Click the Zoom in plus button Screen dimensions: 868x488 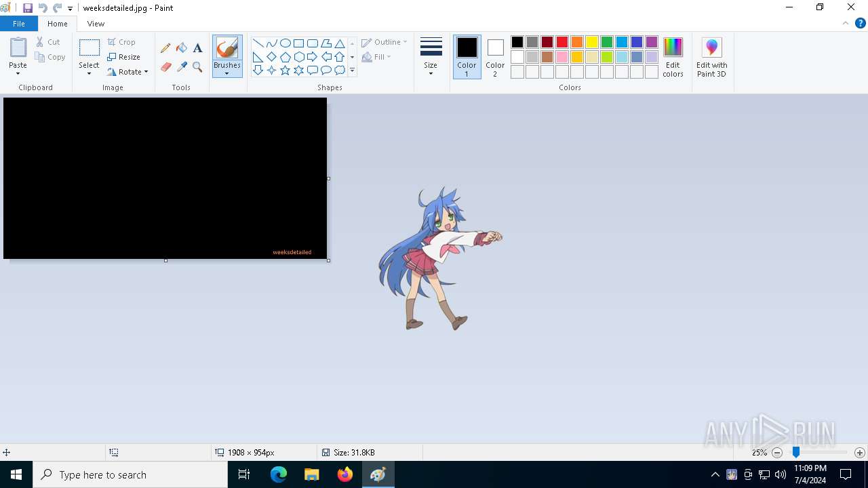tap(860, 452)
